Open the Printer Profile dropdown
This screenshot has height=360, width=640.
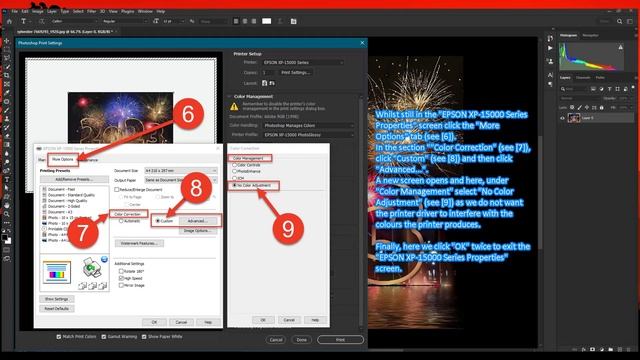(308, 134)
